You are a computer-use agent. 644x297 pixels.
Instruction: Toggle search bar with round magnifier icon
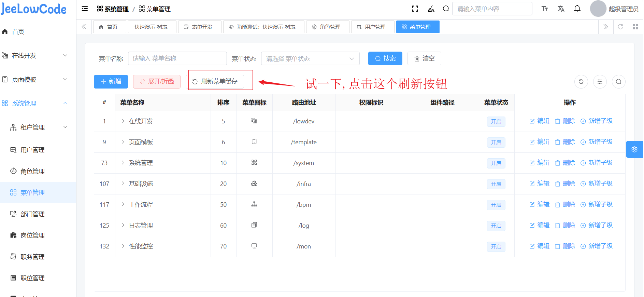618,82
